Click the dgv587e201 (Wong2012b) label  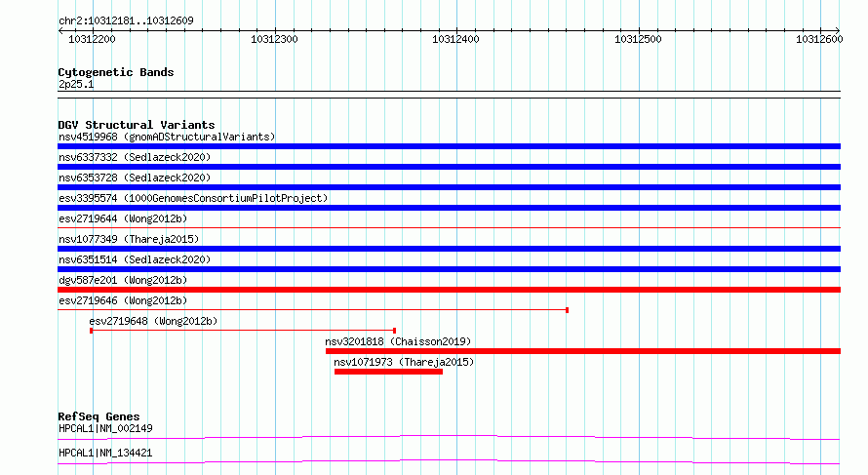tap(123, 280)
